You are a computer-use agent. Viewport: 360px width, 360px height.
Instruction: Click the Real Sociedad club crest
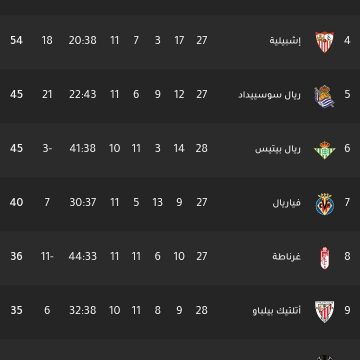point(324,96)
